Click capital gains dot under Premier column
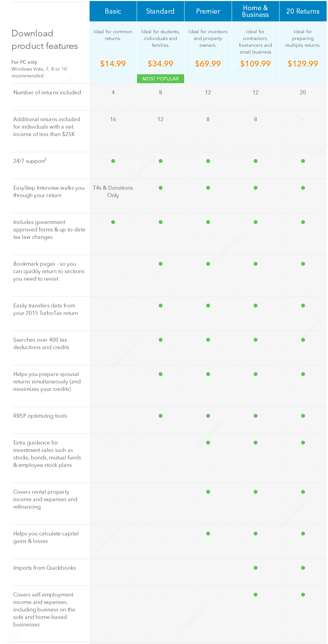This screenshot has height=644, width=328. coord(208,533)
